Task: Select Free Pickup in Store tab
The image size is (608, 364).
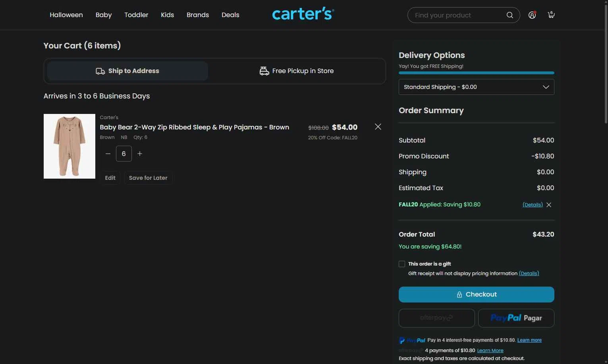Action: click(297, 71)
